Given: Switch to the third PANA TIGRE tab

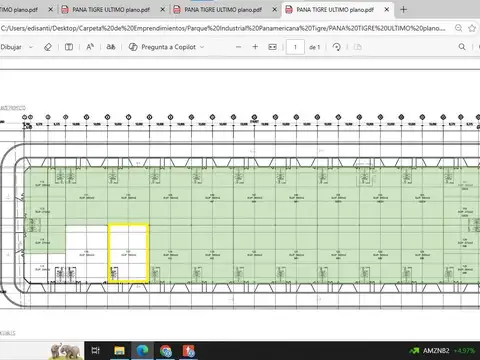Looking at the screenshot, I should tap(223, 10).
